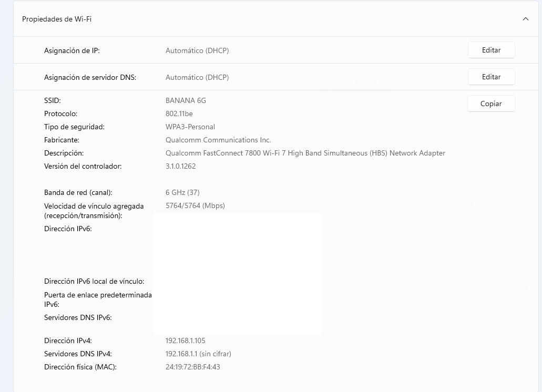Image resolution: width=542 pixels, height=392 pixels.
Task: Click the Propiedades de Wi-Fi header title
Action: (x=57, y=19)
